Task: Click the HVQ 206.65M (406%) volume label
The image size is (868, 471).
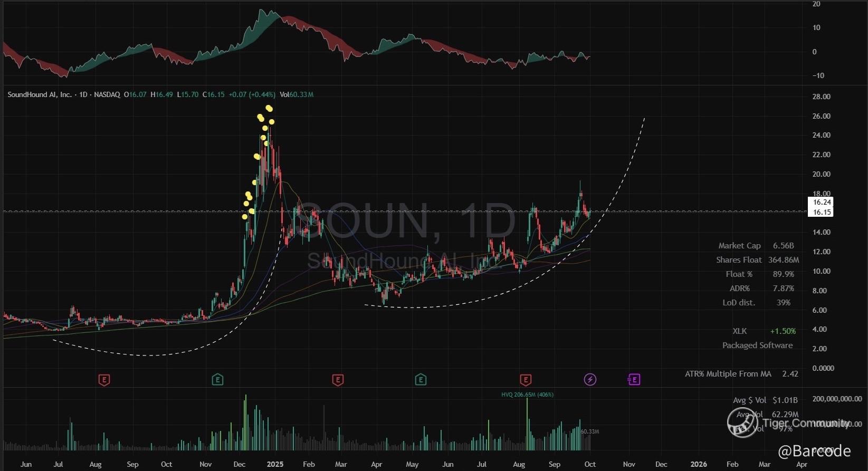Action: pyautogui.click(x=527, y=395)
